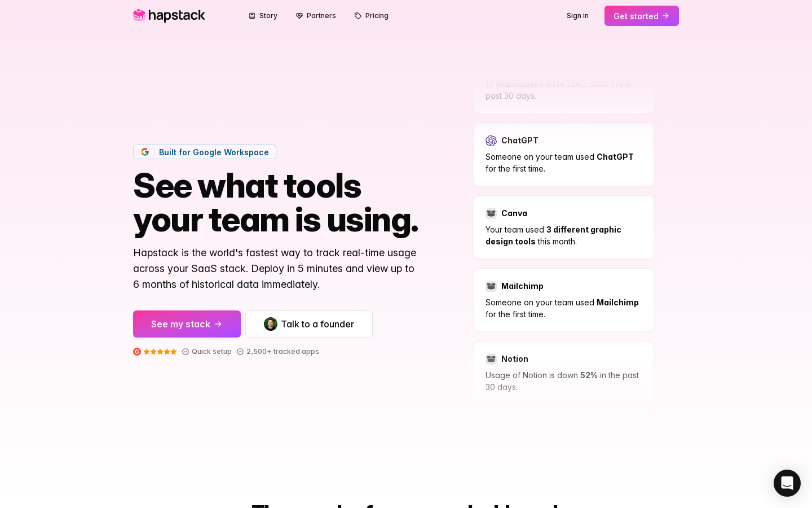
Task: Open the Story menu item
Action: [263, 16]
